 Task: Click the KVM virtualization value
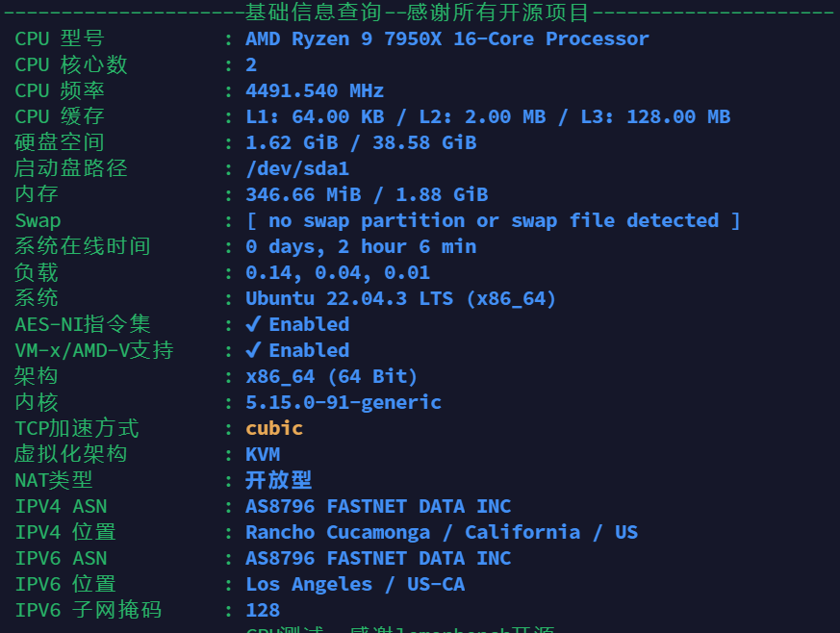click(263, 454)
